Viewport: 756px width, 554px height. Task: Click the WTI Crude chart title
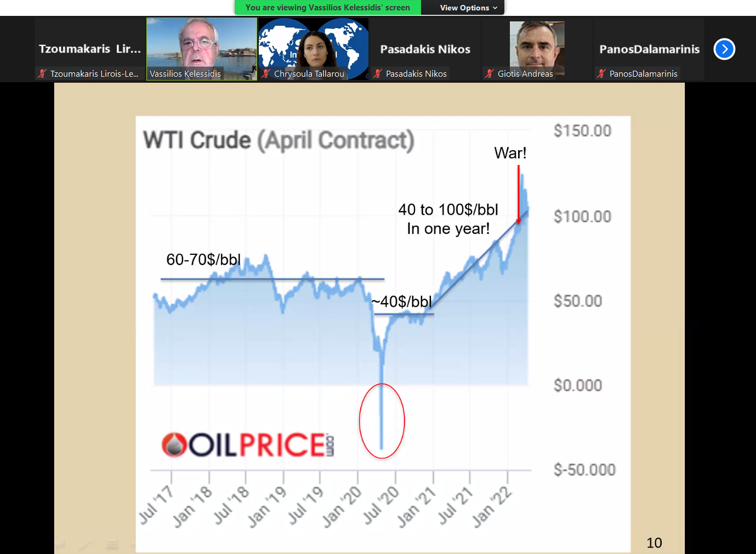(278, 140)
